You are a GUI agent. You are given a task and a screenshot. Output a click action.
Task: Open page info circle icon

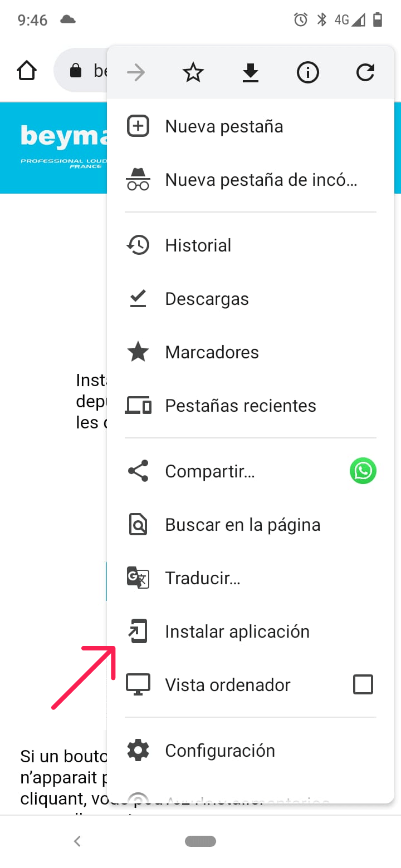coord(307,72)
